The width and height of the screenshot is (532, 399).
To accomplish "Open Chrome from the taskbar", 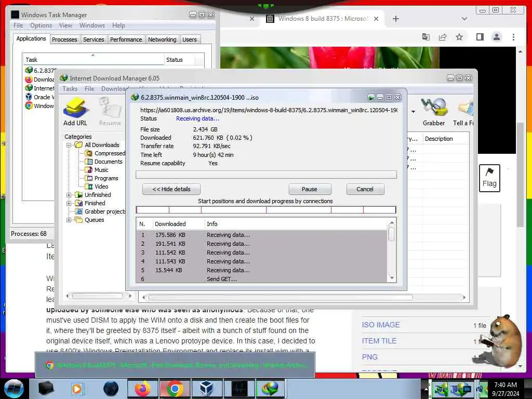I will click(x=175, y=389).
